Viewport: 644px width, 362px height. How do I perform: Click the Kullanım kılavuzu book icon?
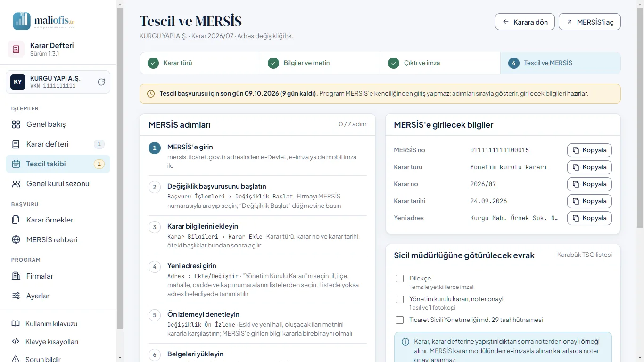[x=16, y=324]
